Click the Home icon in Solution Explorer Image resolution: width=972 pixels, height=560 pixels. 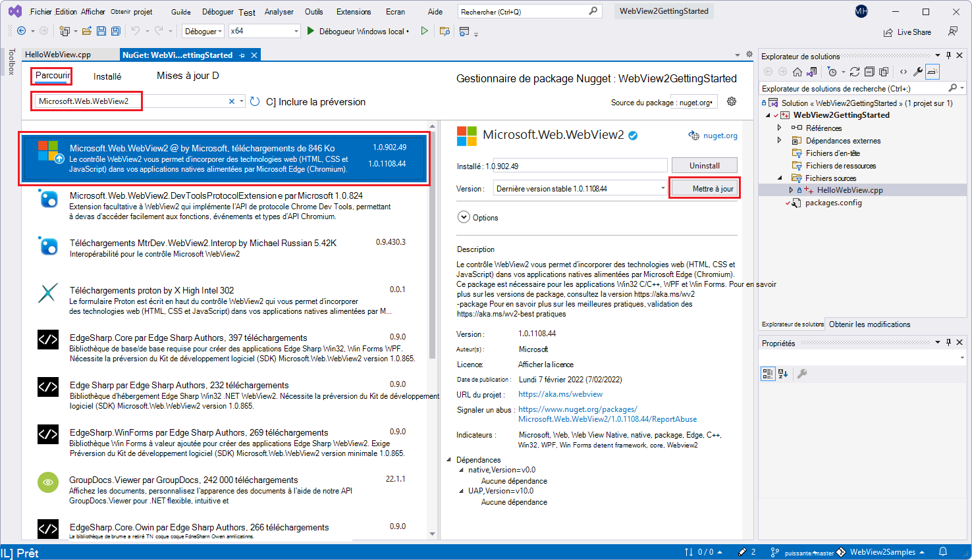coord(797,72)
